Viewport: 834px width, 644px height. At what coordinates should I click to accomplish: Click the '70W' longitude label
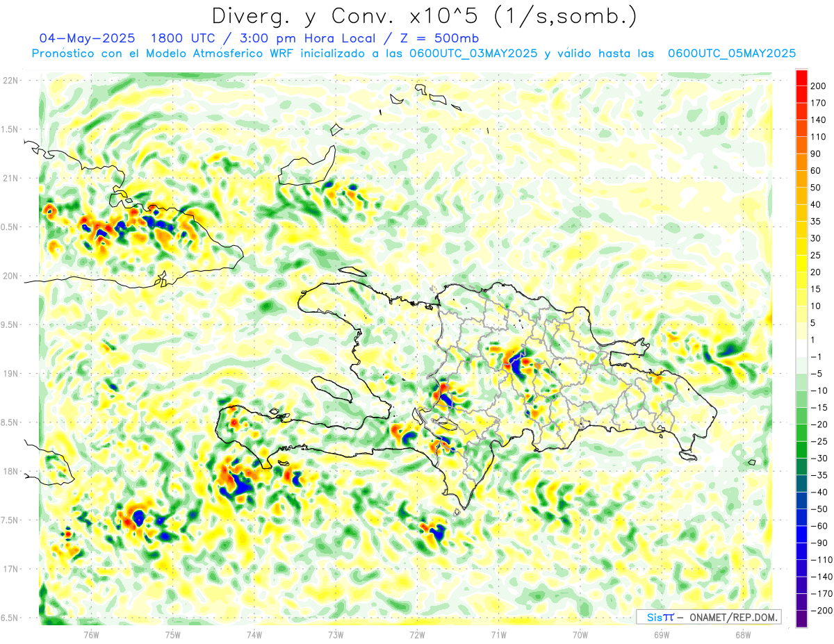pos(580,634)
